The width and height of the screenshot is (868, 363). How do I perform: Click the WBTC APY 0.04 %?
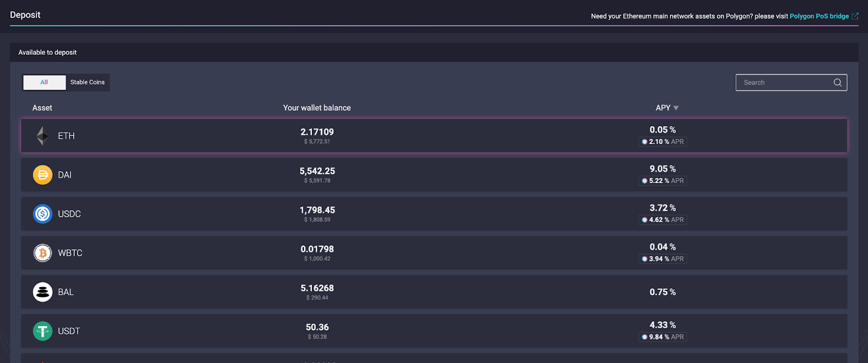[x=662, y=247]
